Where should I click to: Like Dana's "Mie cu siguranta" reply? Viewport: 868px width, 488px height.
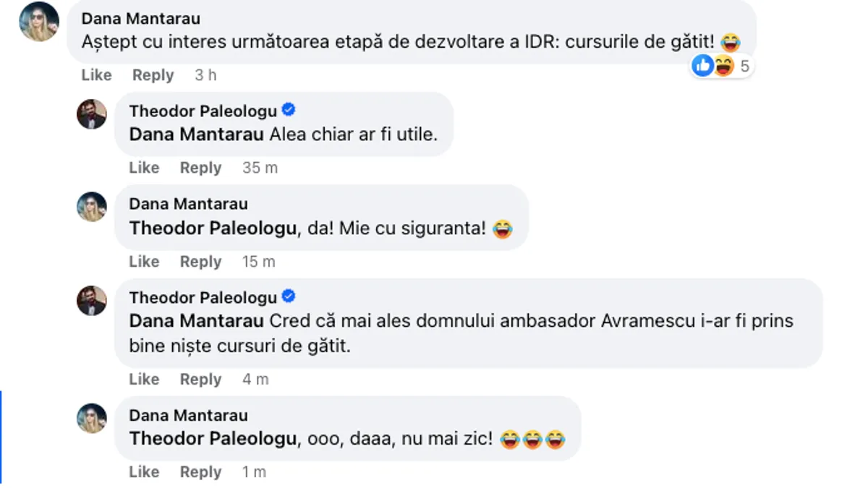pyautogui.click(x=144, y=262)
